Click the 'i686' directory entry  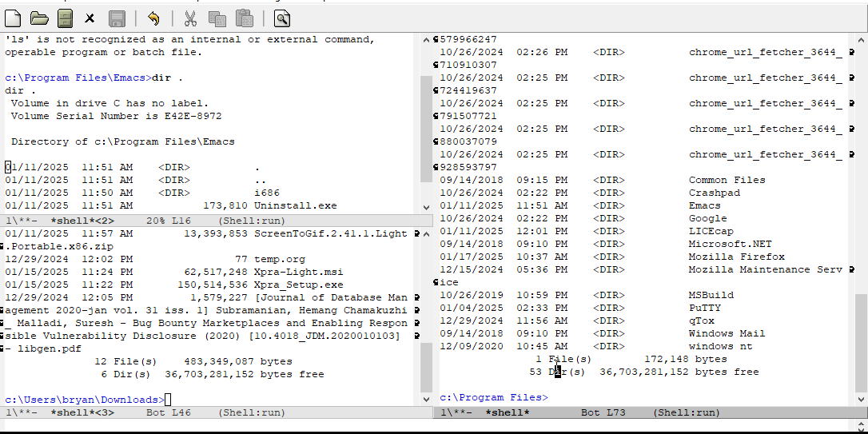267,193
